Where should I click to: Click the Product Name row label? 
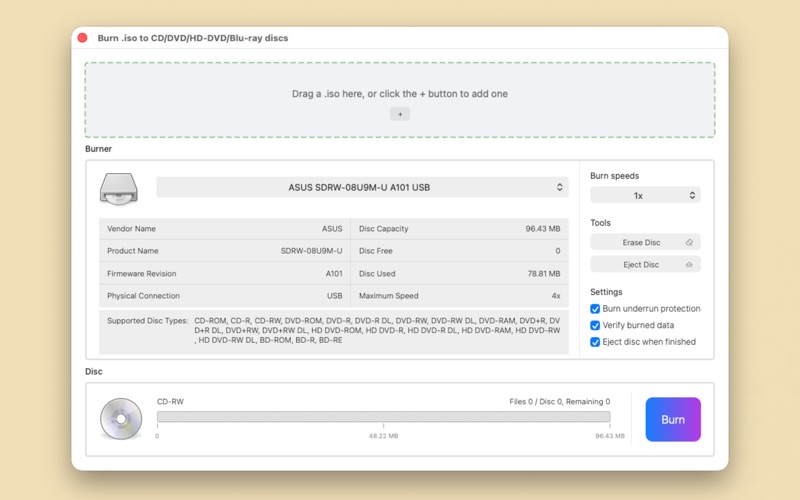click(133, 251)
